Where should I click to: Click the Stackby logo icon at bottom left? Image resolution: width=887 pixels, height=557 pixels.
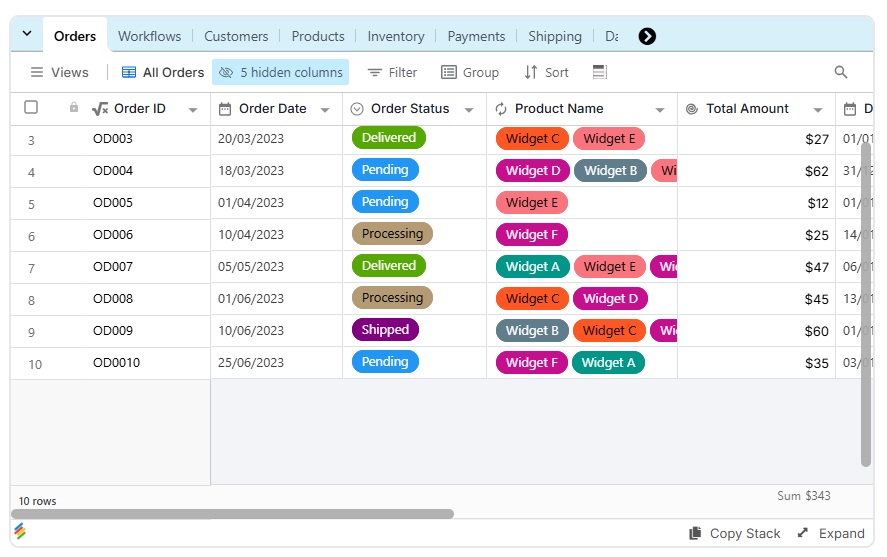pos(20,531)
